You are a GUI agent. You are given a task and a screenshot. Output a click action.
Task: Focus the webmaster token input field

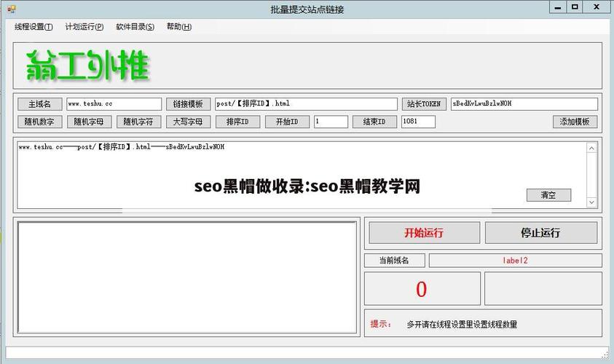point(524,103)
